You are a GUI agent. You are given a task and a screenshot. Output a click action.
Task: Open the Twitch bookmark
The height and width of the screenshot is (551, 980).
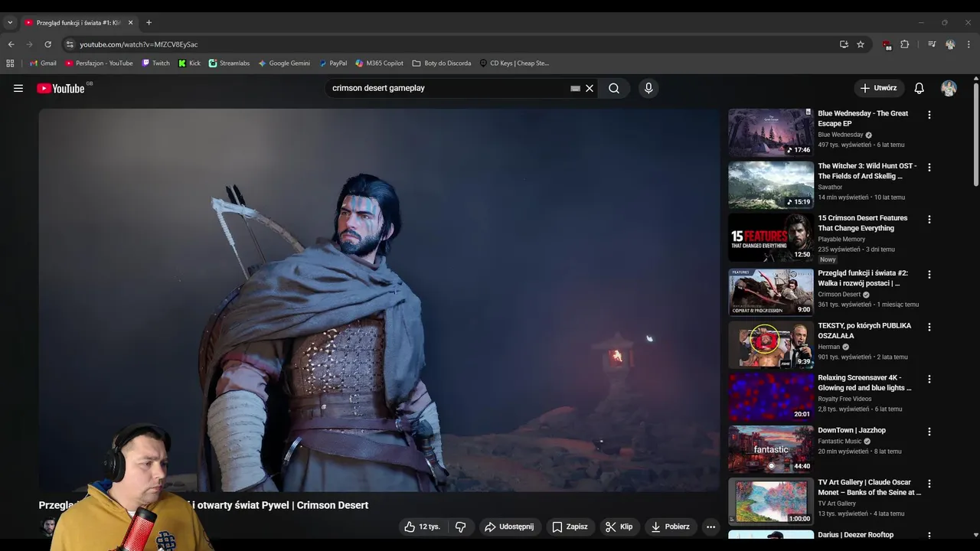pos(156,64)
